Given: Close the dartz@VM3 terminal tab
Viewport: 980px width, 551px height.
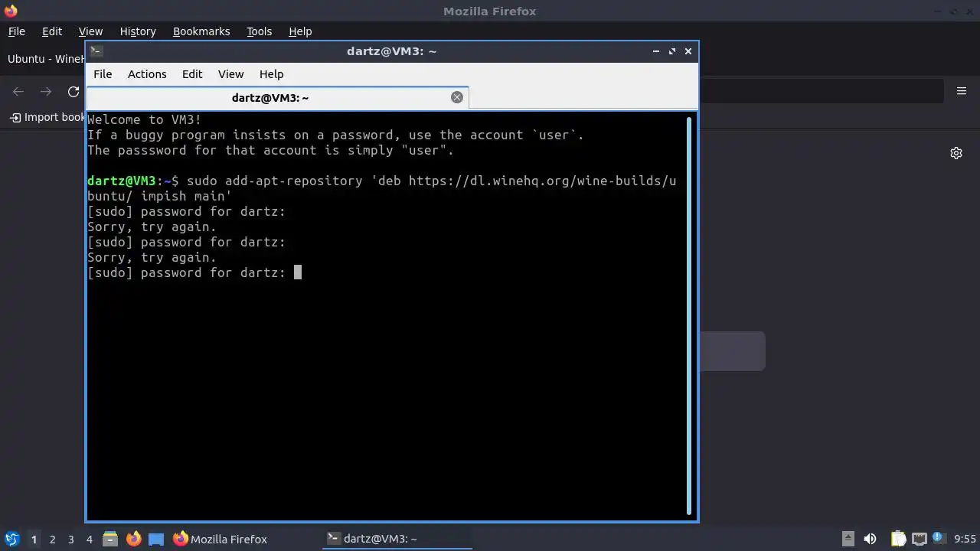Looking at the screenshot, I should [x=457, y=97].
